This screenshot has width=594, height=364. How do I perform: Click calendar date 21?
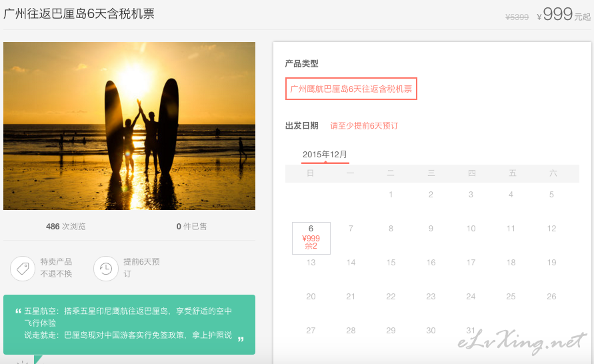pyautogui.click(x=351, y=297)
